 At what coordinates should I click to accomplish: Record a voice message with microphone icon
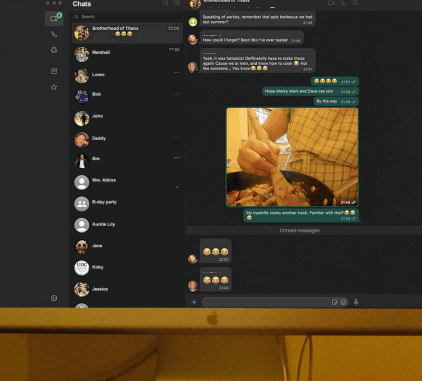pos(356,302)
